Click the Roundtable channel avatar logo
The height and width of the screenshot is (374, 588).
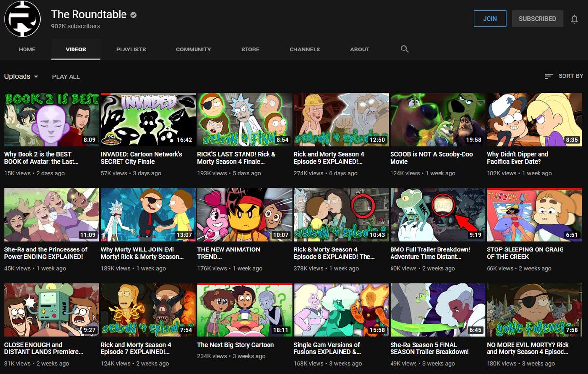coord(23,19)
